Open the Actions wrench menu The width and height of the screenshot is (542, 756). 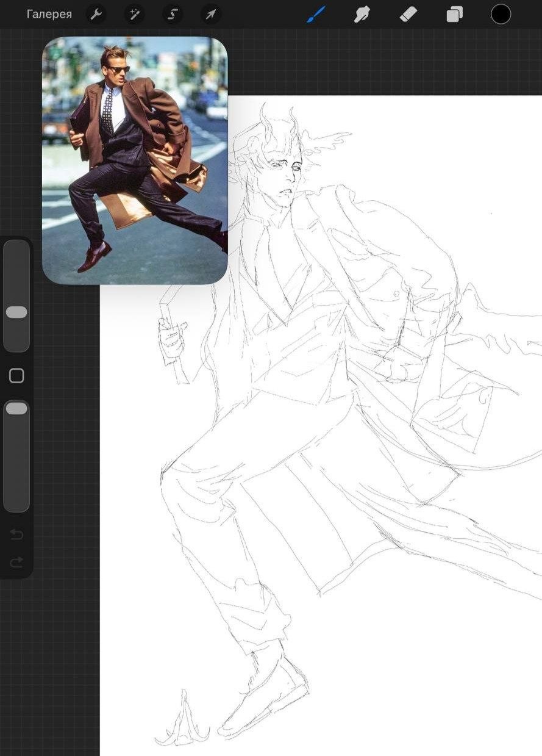point(95,14)
